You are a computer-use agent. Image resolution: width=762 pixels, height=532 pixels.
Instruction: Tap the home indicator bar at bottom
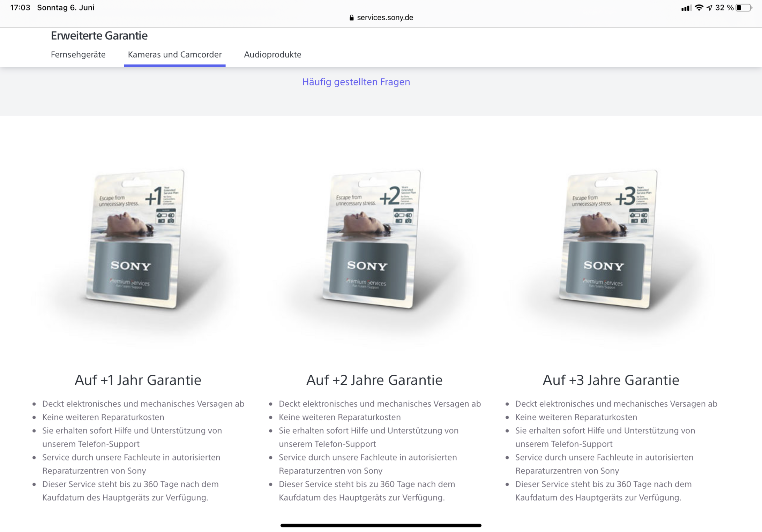[381, 525]
